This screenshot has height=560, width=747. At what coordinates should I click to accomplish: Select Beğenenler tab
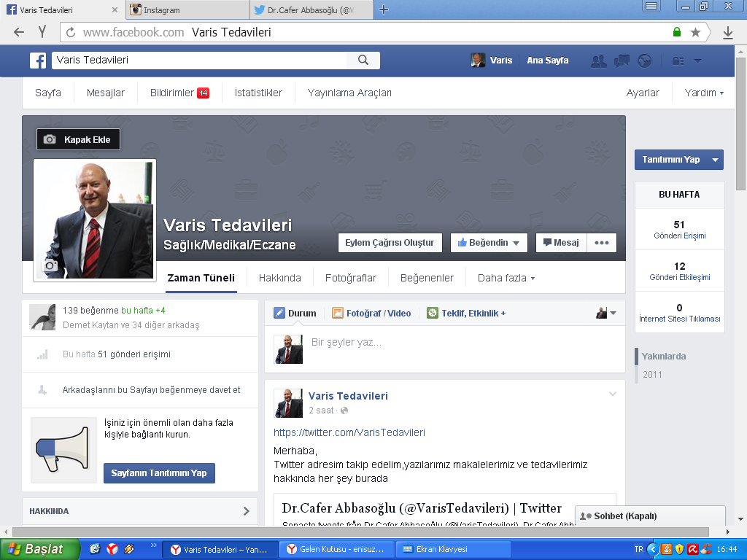[427, 278]
